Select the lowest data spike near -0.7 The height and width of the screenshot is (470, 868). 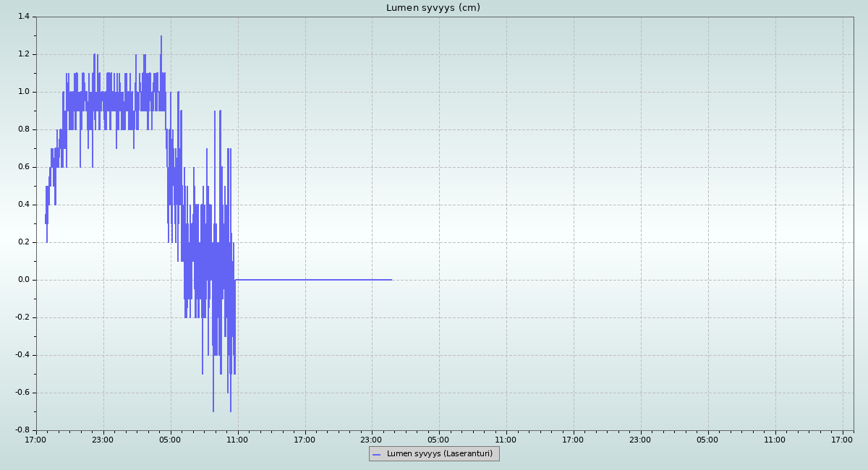pyautogui.click(x=213, y=411)
